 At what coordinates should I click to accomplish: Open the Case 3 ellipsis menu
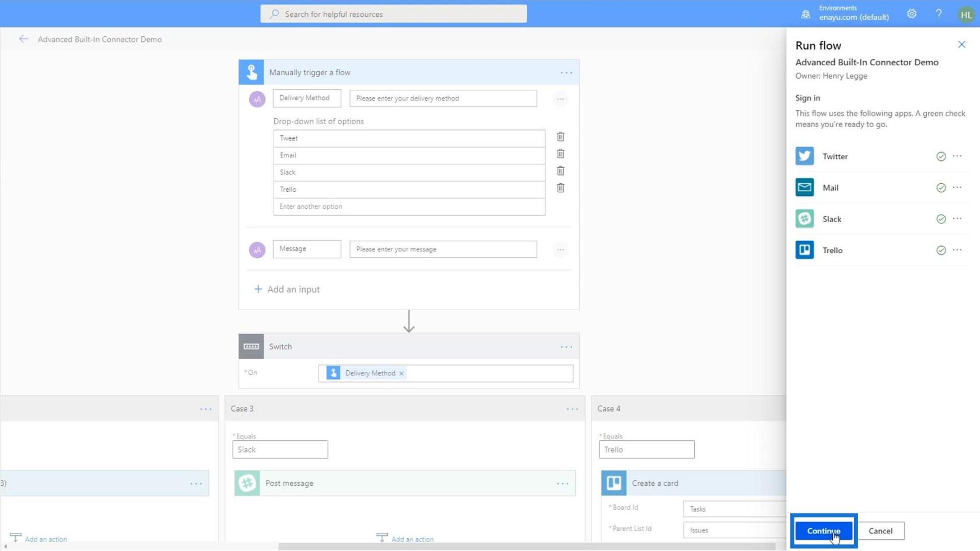pos(572,409)
